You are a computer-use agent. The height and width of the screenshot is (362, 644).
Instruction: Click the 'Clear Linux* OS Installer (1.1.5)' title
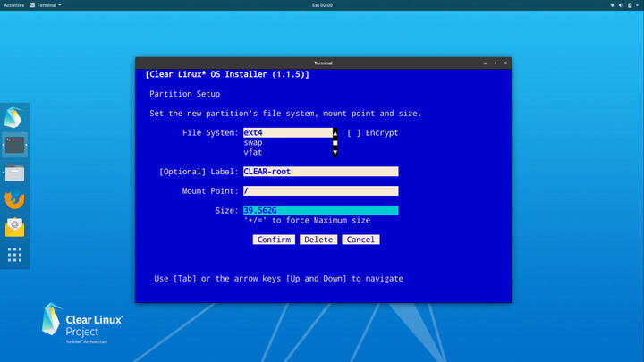coord(227,74)
